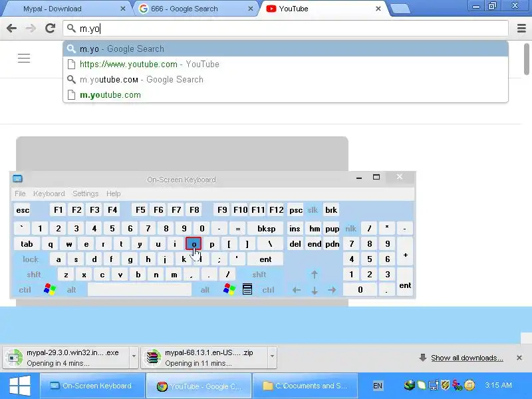Click the bksp key on keyboard
The image size is (532, 399).
[267, 229]
